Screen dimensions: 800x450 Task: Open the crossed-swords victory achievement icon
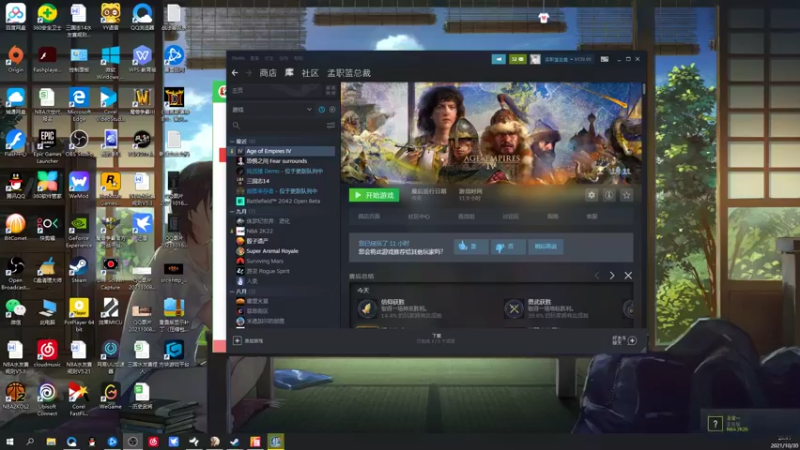point(514,309)
